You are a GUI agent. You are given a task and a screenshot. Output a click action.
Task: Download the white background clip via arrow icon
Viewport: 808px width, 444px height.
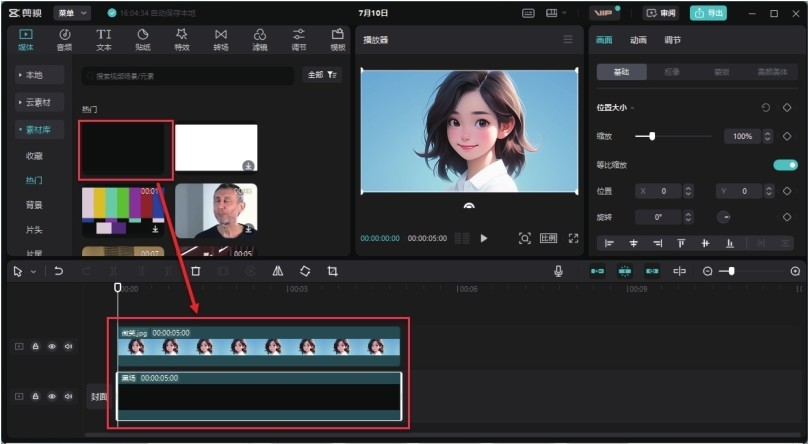[248, 165]
